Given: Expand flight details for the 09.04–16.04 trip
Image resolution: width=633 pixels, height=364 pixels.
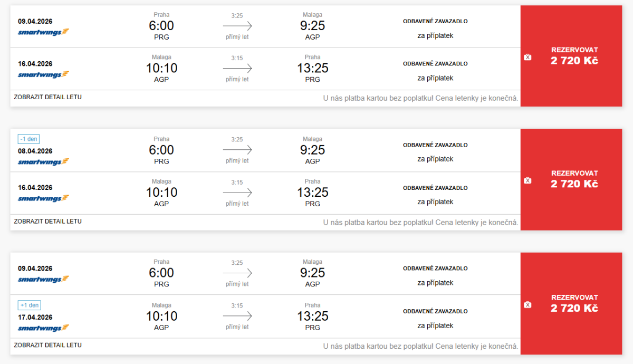Looking at the screenshot, I should [x=48, y=97].
